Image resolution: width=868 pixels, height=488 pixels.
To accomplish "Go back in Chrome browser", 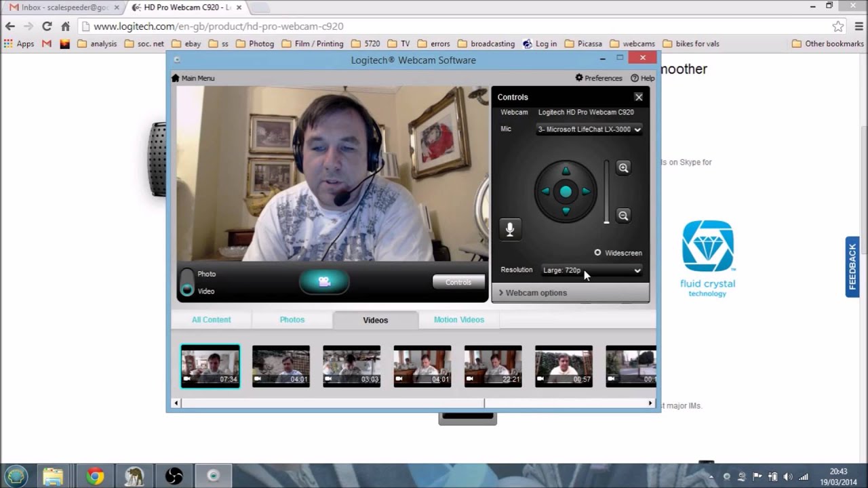I will pyautogui.click(x=10, y=26).
